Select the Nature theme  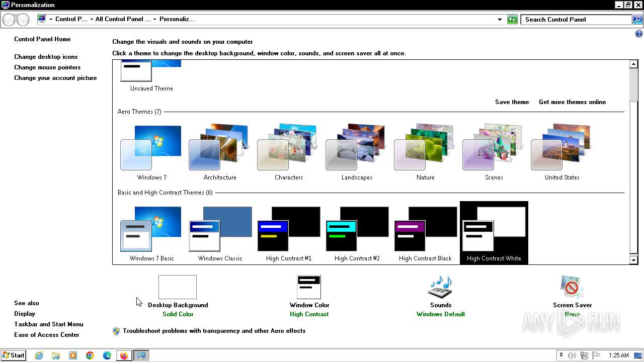click(x=425, y=151)
